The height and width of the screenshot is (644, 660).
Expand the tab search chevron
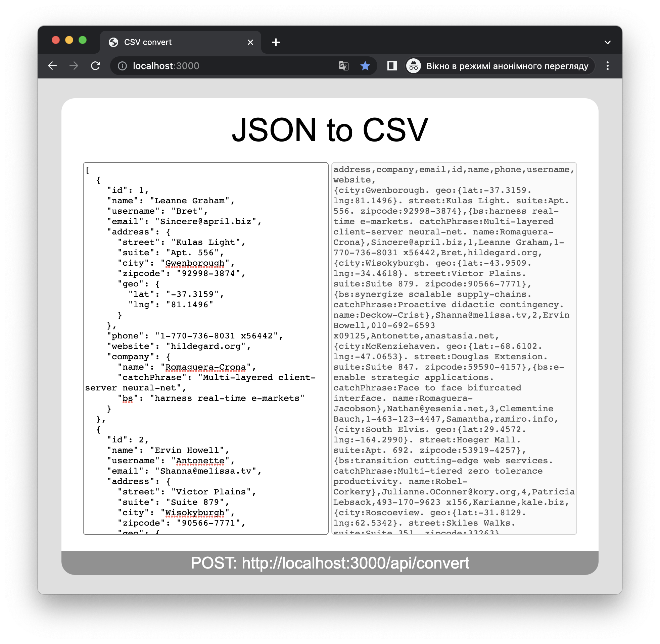(608, 43)
